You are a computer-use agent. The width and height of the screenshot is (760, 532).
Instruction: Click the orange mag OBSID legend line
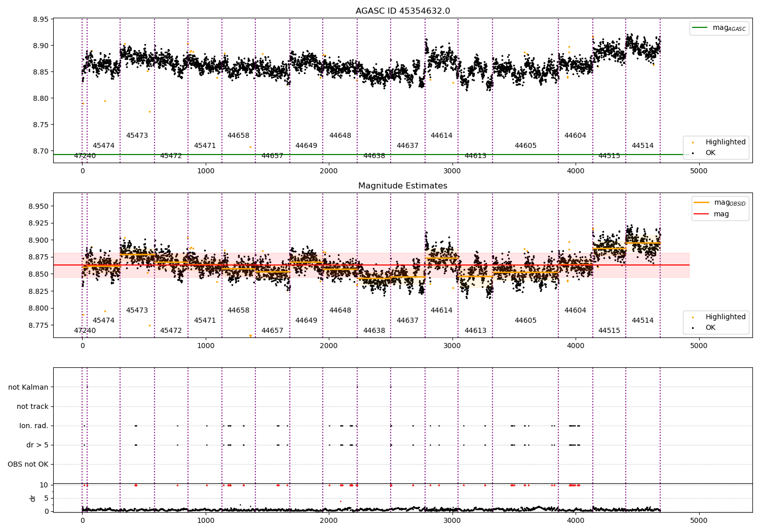[701, 203]
